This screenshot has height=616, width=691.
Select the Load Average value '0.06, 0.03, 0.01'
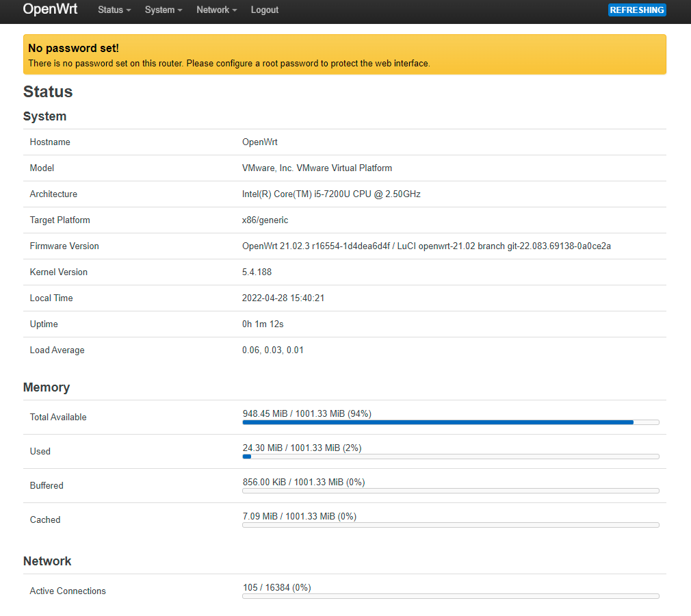(272, 350)
